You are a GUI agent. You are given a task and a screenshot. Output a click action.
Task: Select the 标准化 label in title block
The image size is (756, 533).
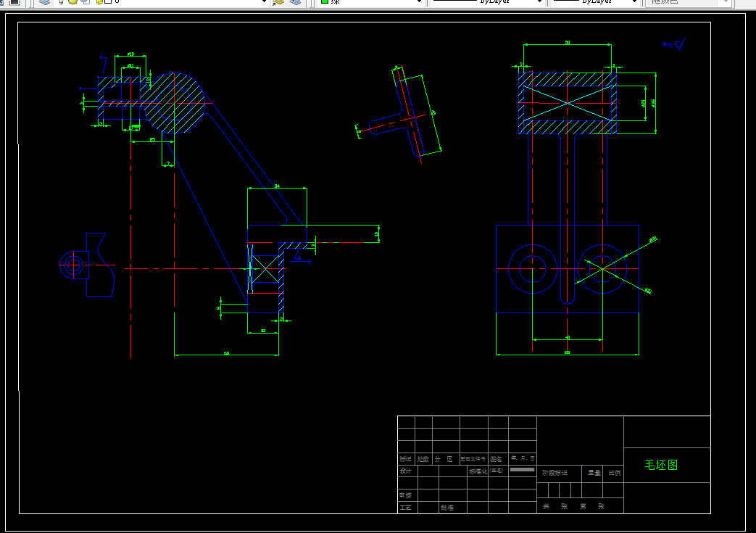point(478,471)
